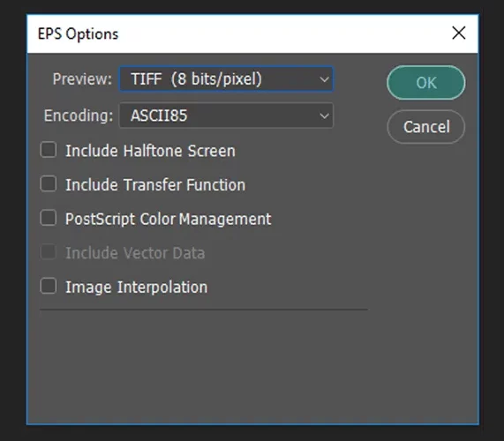Open the Encoding ASCII85 dropdown
Image resolution: width=504 pixels, height=441 pixels.
pos(226,116)
